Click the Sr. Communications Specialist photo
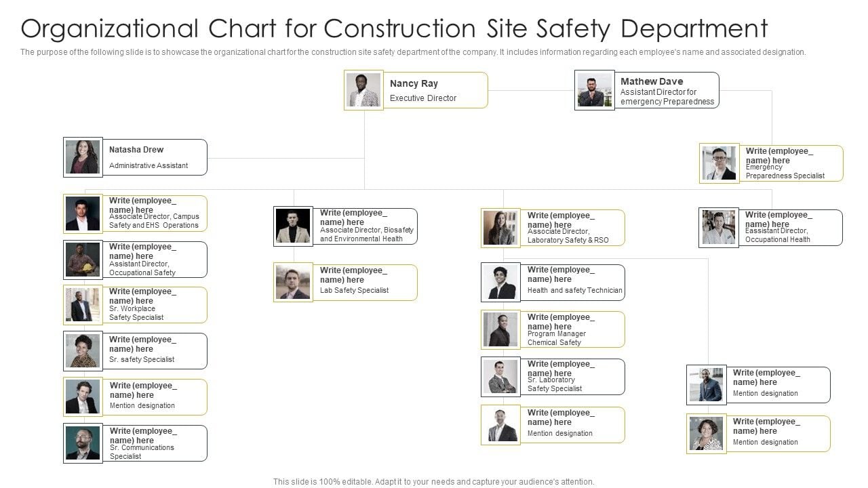Image resolution: width=868 pixels, height=488 pixels. (83, 443)
